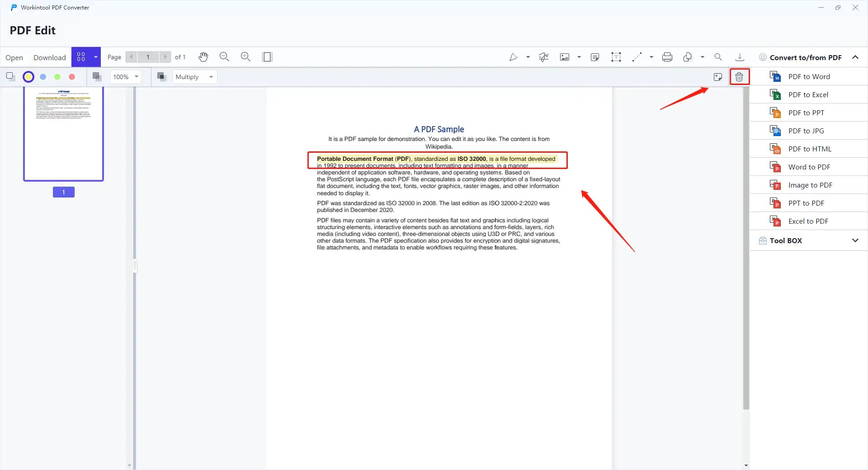The image size is (868, 470).
Task: Choose the signature tool
Action: (x=543, y=57)
